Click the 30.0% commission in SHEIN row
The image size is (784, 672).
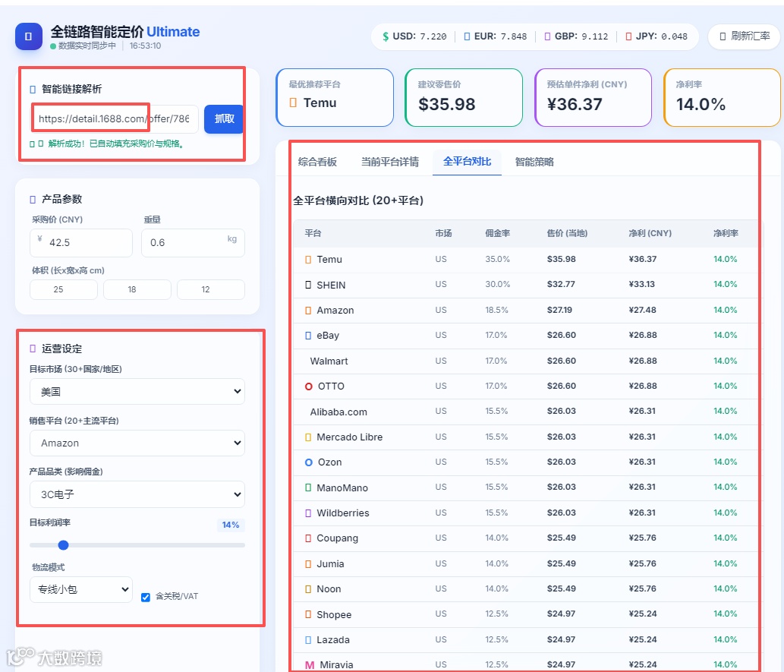[x=498, y=284]
